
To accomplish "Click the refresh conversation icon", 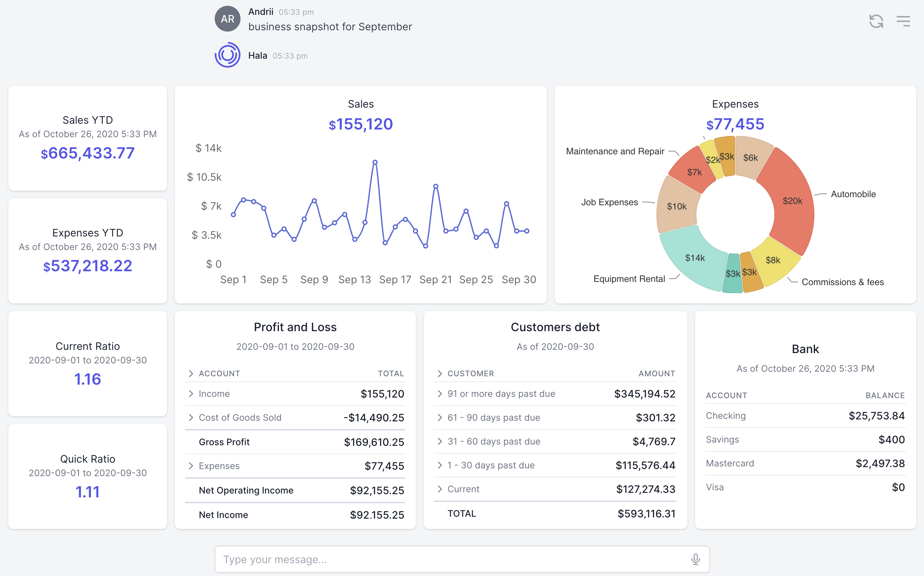I will (x=876, y=21).
